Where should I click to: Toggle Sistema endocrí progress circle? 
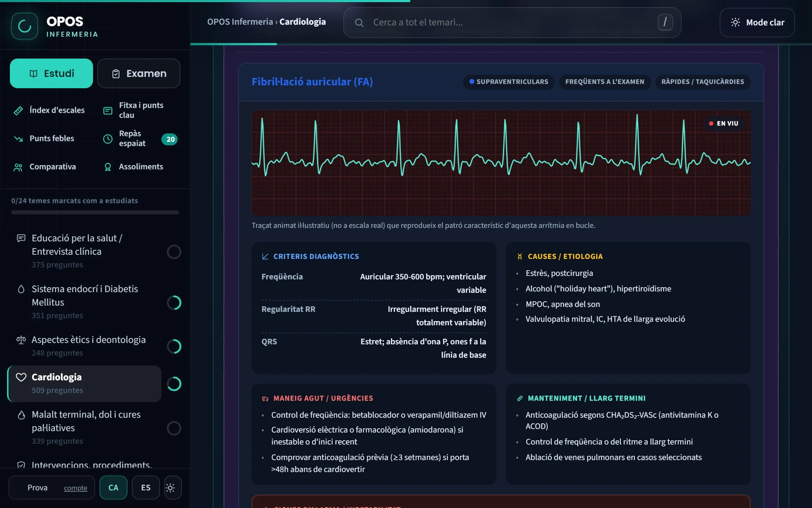pyautogui.click(x=174, y=303)
